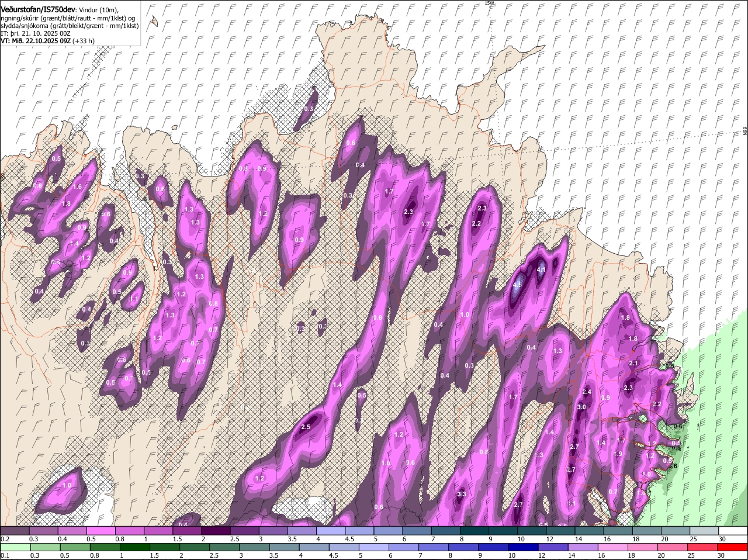Screen dimensions: 748x560
Task: Pick the bright pink swatch after 0.5 in upper scale
Action: 102,531
